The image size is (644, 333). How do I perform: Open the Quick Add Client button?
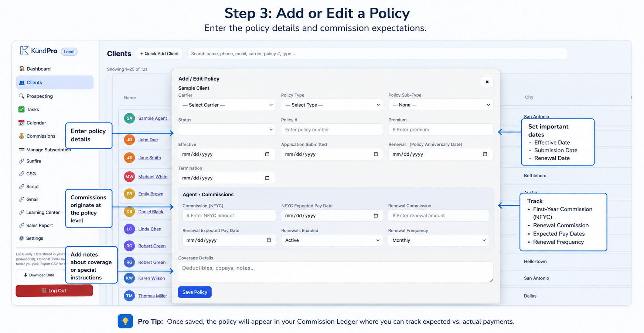[x=159, y=54]
